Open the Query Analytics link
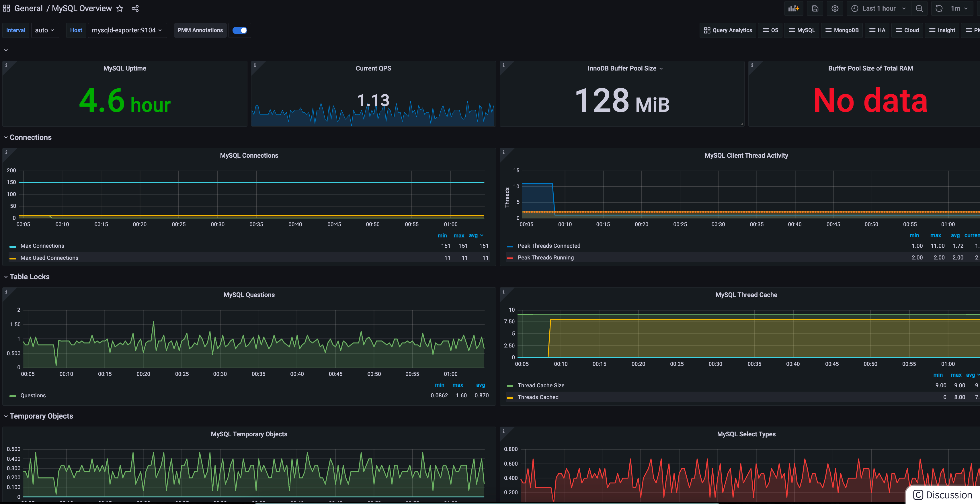 click(x=728, y=30)
